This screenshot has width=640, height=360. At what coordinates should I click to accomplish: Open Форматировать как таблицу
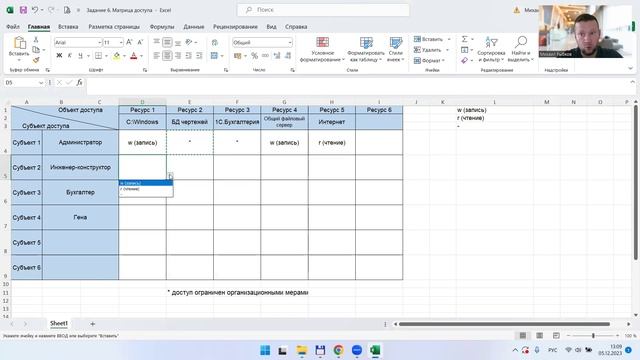366,49
